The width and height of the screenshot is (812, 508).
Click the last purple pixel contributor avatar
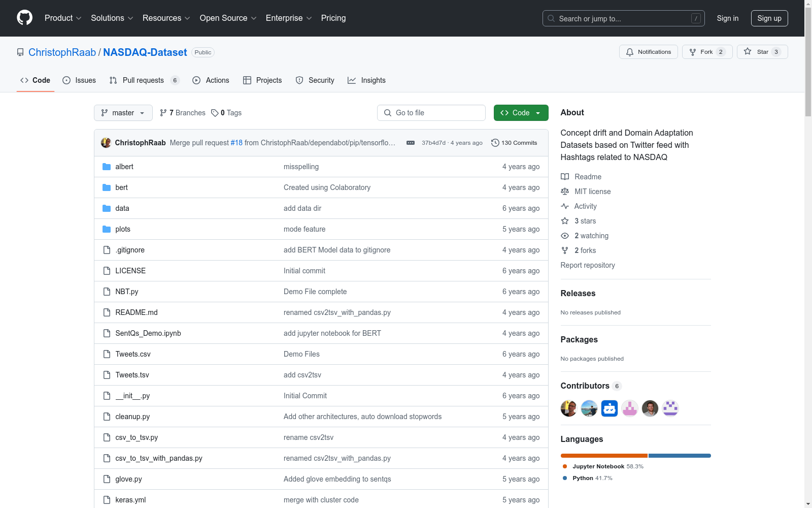[670, 408]
